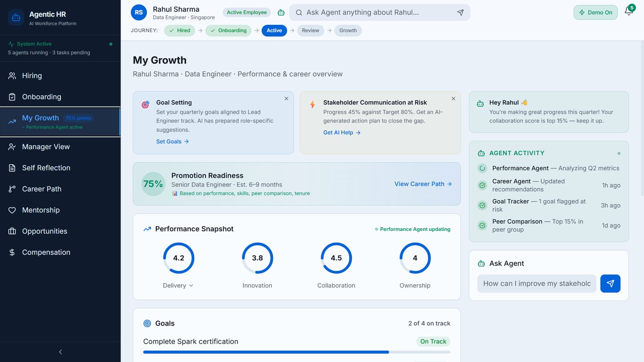Open notifications bell with 5 badge
Viewport: 644px width, 362px height.
629,11
